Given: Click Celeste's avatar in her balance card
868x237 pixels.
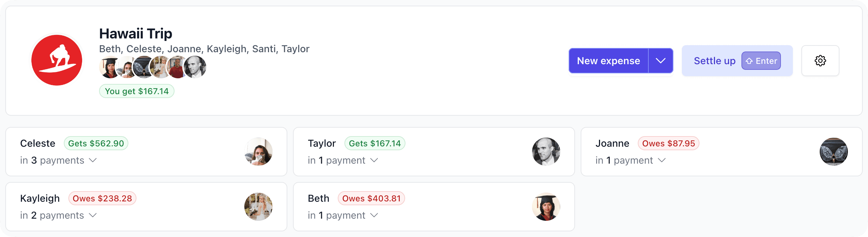Looking at the screenshot, I should coord(258,152).
